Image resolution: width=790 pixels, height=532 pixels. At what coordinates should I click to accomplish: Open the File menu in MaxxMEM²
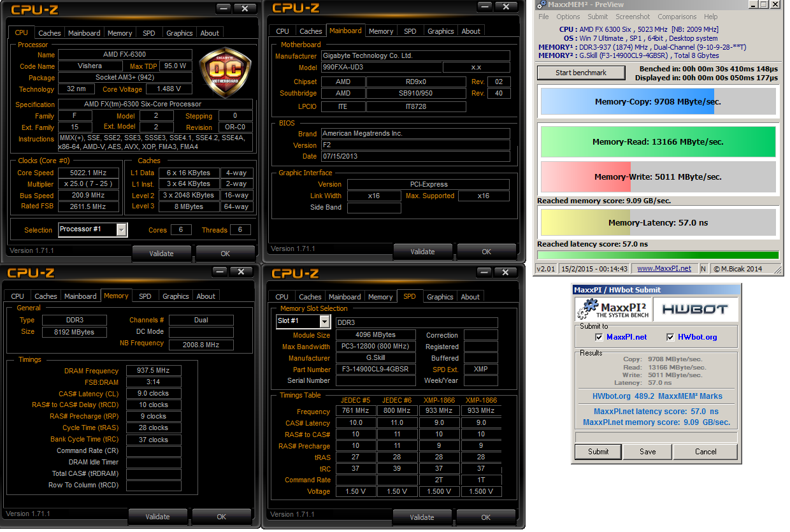[x=543, y=17]
